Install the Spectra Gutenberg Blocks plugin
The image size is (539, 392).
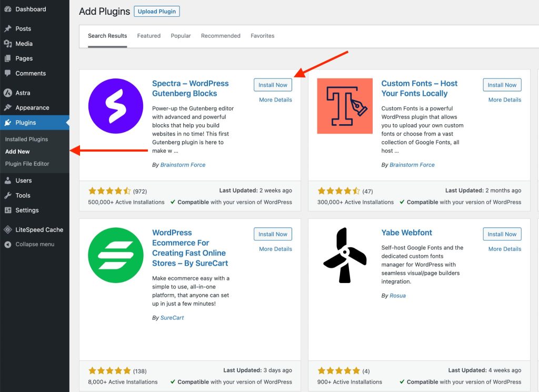(x=273, y=85)
